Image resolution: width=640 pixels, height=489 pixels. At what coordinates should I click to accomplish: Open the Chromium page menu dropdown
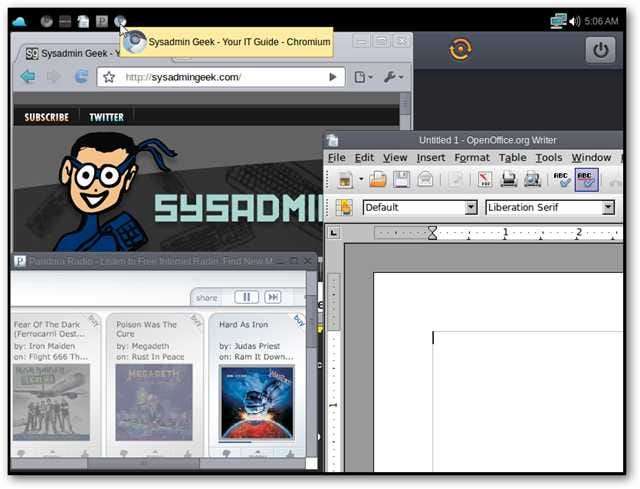[x=363, y=77]
